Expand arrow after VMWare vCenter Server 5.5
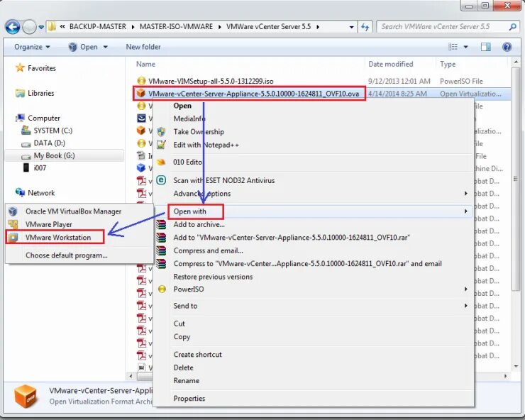525x420 pixels. [x=318, y=27]
